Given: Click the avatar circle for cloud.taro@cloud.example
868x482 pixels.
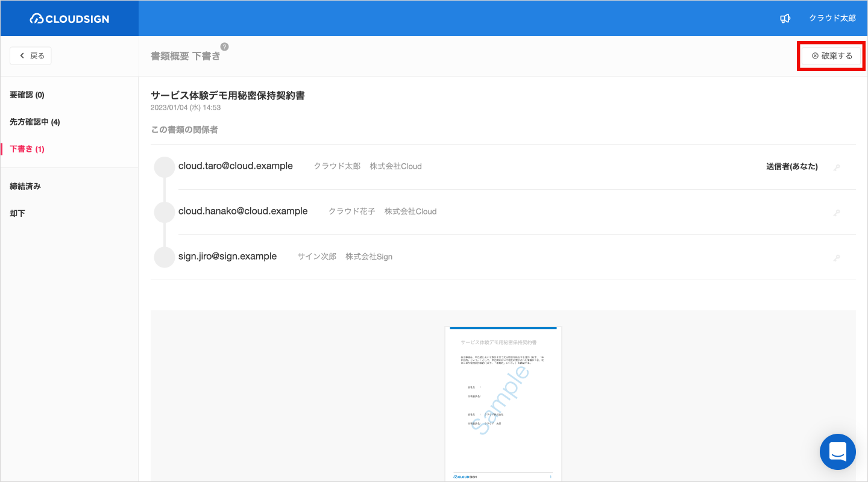Looking at the screenshot, I should tap(165, 167).
